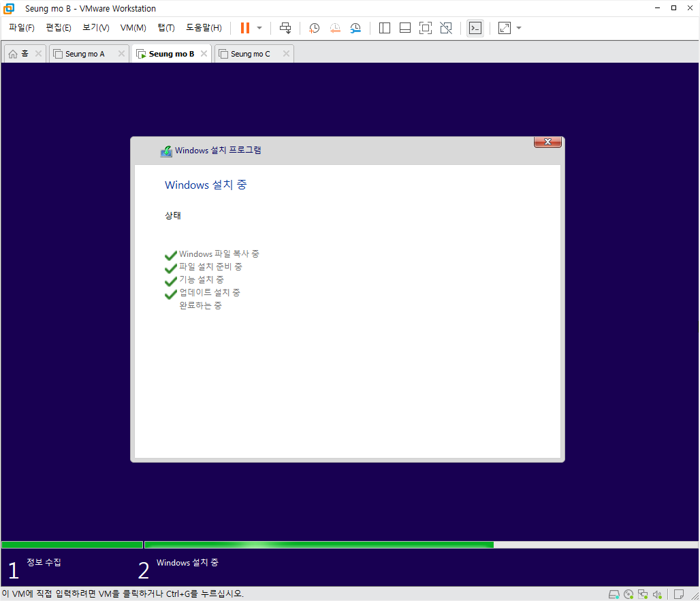The height and width of the screenshot is (601, 700).
Task: Open the VM(M) menu
Action: [133, 28]
